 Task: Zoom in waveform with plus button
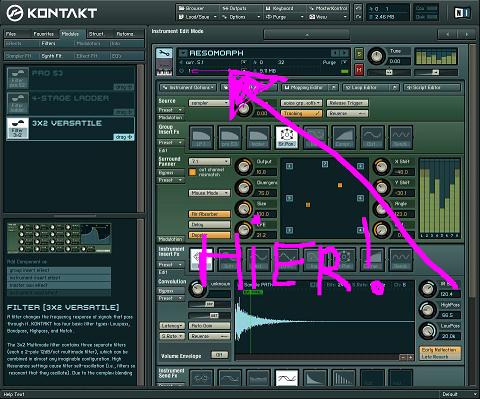[410, 357]
